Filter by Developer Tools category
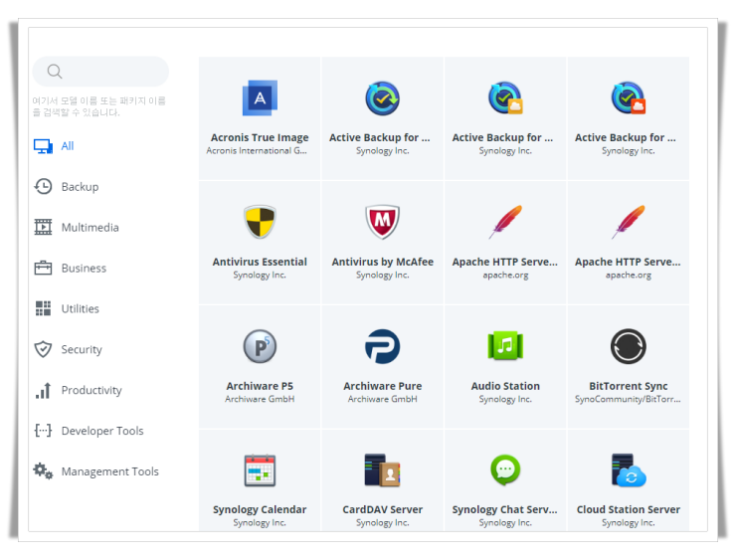 102,431
